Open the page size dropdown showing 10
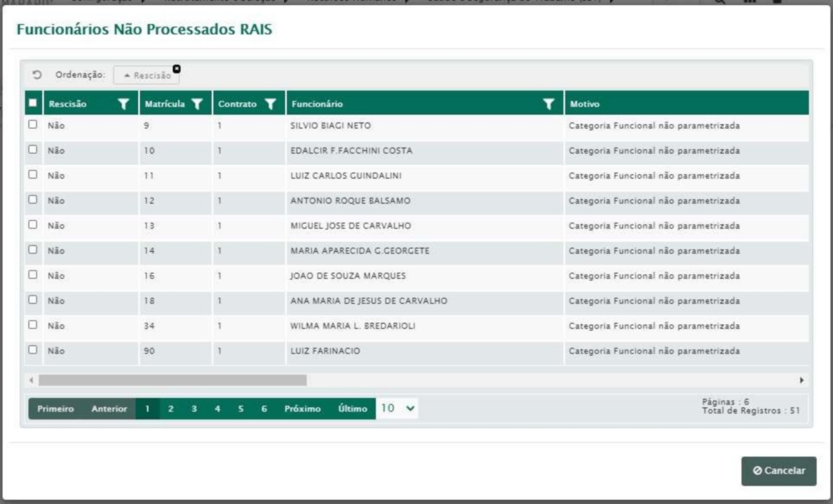Screen dimensions: 833x504 pyautogui.click(x=397, y=409)
